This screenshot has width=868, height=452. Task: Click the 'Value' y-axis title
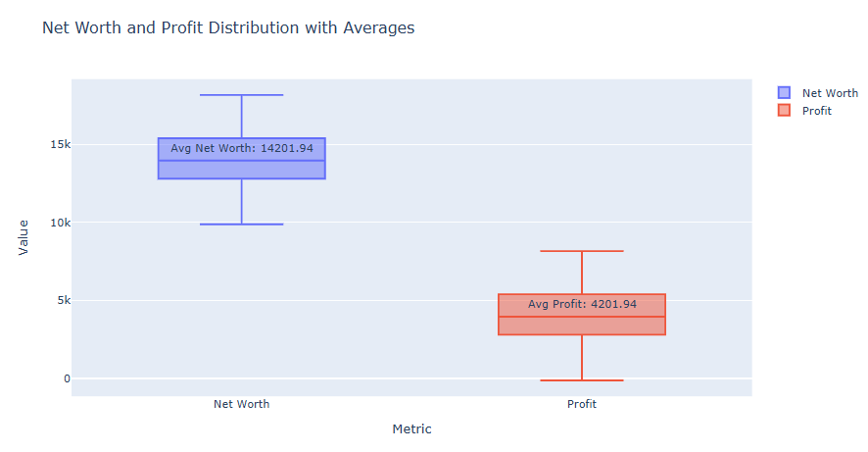click(24, 236)
